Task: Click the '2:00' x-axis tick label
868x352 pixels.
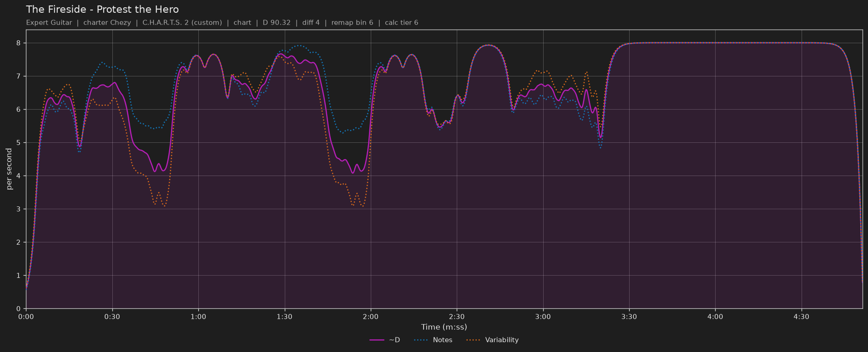Action: click(x=371, y=317)
